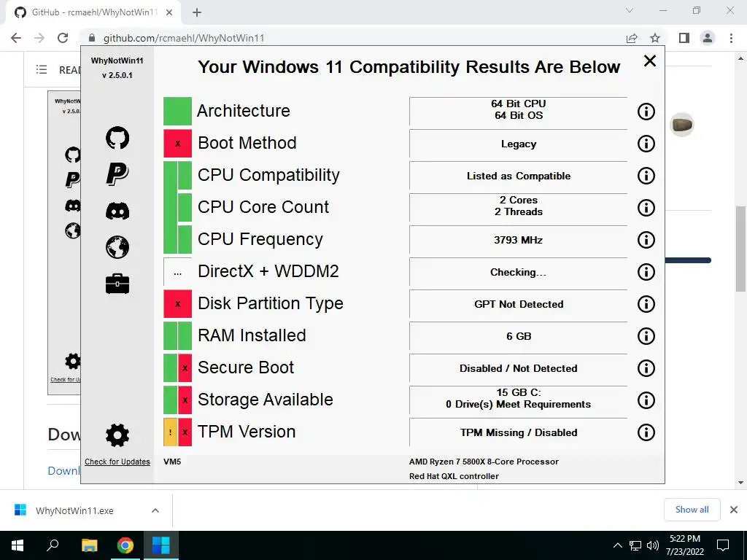The width and height of the screenshot is (747, 560).
Task: Open Chrome tab search chevron
Action: tap(630, 10)
